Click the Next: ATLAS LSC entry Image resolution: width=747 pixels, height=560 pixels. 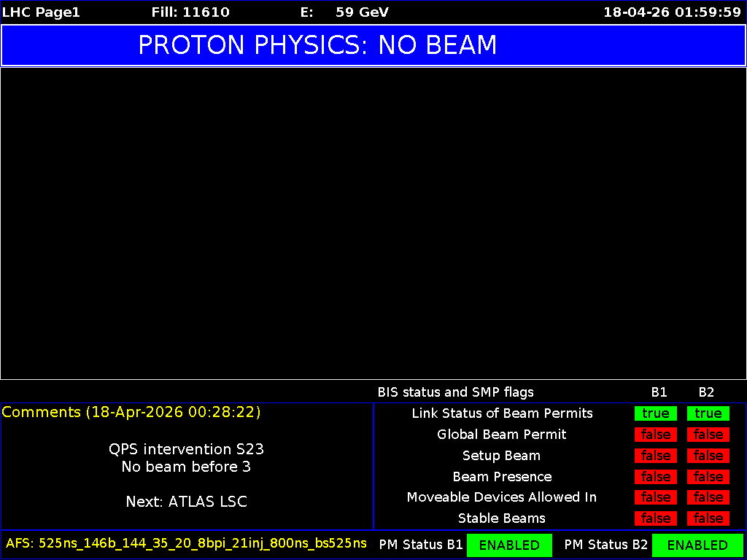(186, 502)
